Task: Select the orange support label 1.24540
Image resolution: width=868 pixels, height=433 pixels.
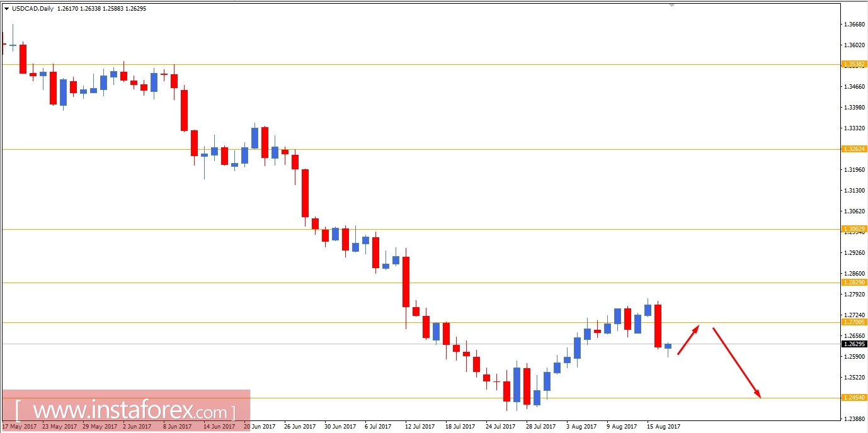Action: (x=853, y=398)
